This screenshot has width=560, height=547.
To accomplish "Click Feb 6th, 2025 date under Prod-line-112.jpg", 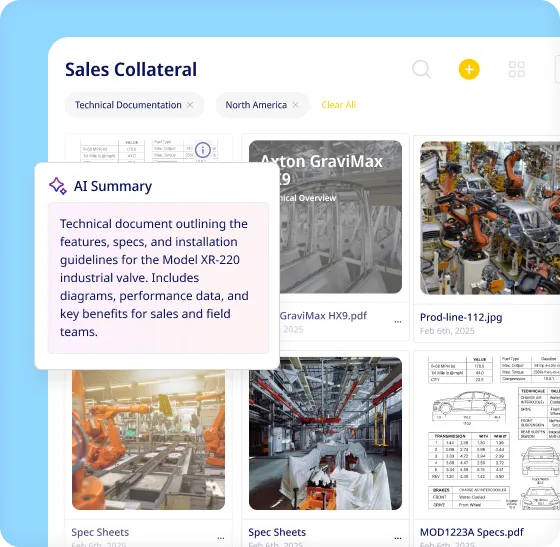I will [447, 331].
